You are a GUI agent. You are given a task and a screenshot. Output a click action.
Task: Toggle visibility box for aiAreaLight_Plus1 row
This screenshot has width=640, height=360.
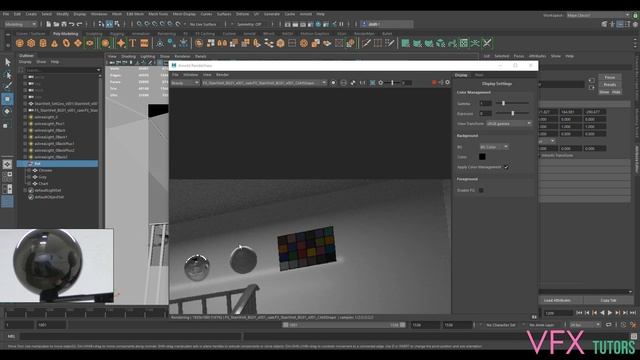pyautogui.click(x=25, y=124)
